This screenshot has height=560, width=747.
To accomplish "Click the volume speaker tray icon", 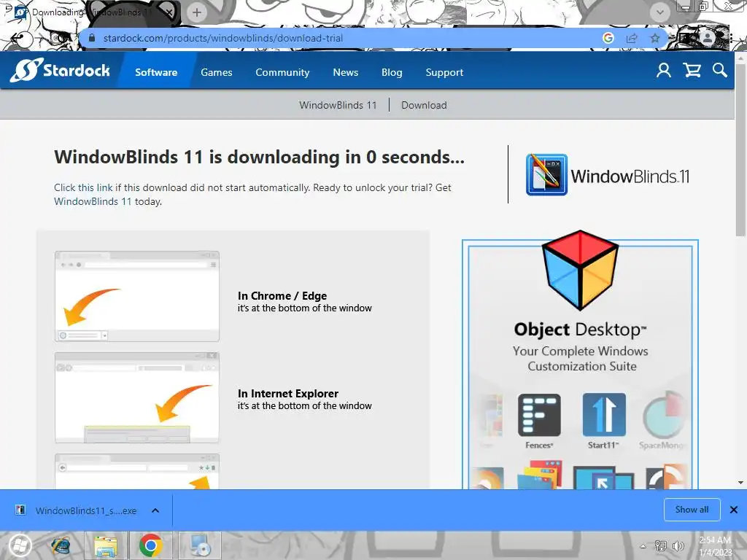I will coord(678,545).
